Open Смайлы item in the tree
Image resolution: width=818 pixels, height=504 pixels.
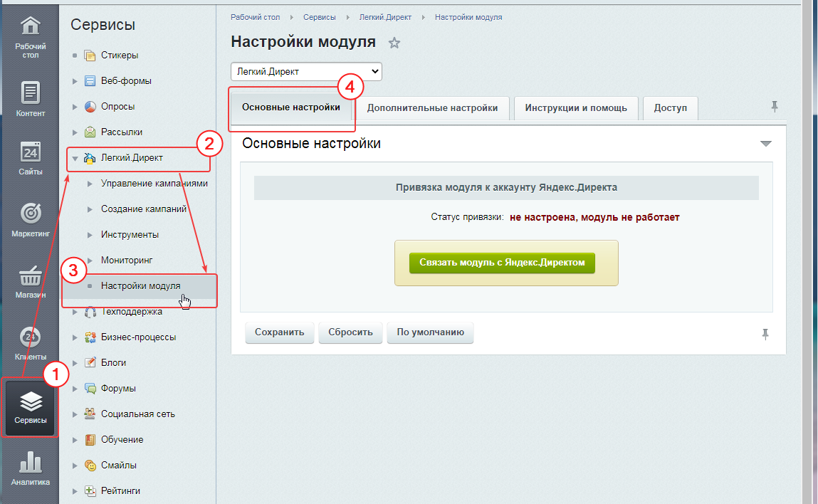pyautogui.click(x=118, y=466)
